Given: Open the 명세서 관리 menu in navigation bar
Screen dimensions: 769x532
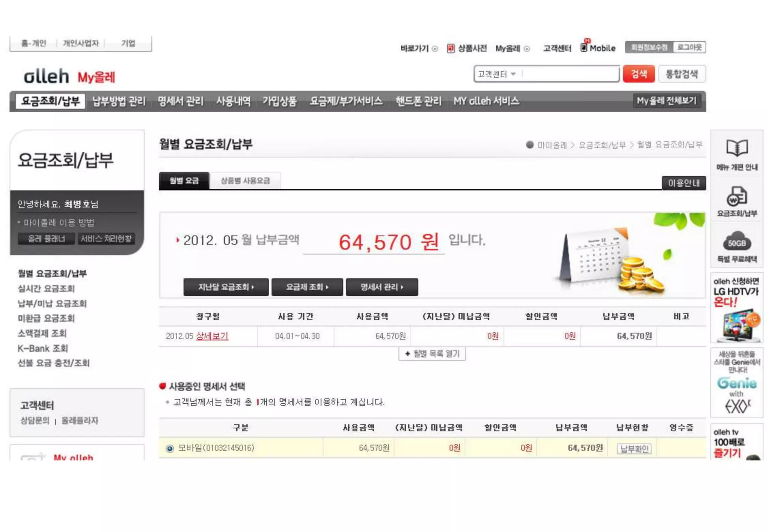Looking at the screenshot, I should click(x=180, y=101).
